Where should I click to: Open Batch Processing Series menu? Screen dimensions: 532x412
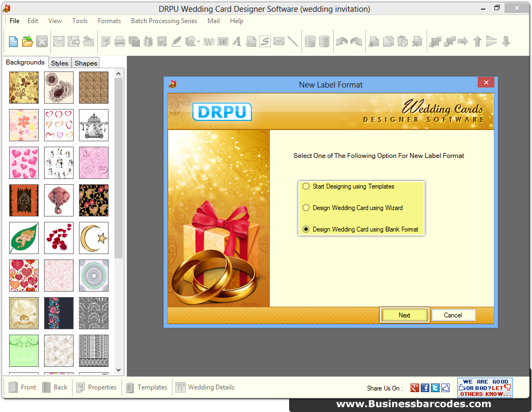pos(164,21)
